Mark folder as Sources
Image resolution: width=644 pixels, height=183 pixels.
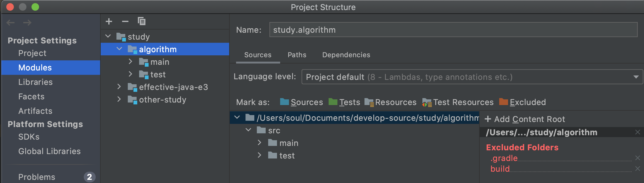click(301, 102)
